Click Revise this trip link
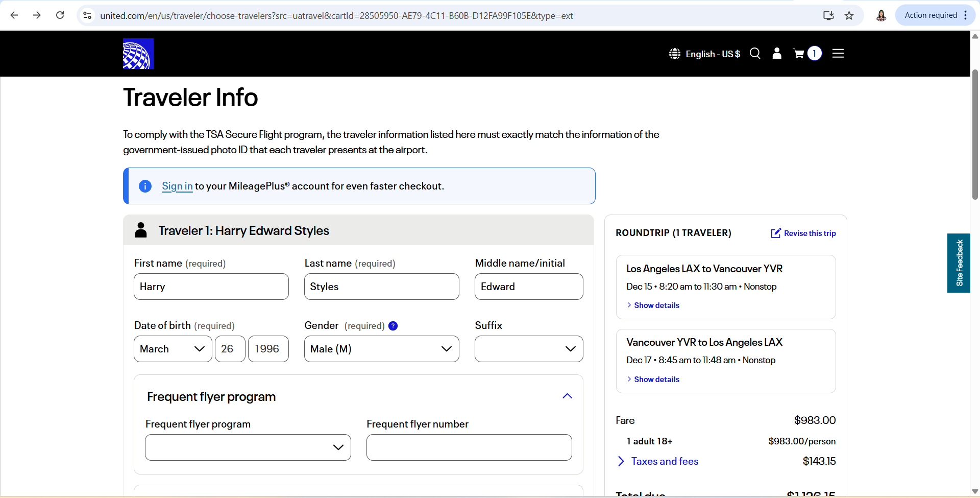980x498 pixels. [x=803, y=233]
